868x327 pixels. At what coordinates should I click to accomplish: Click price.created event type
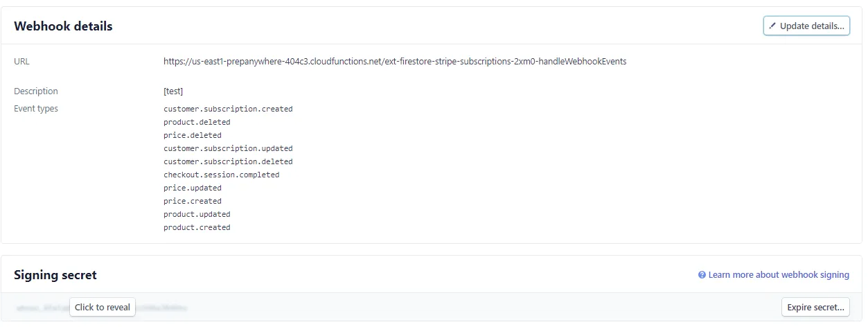point(193,201)
